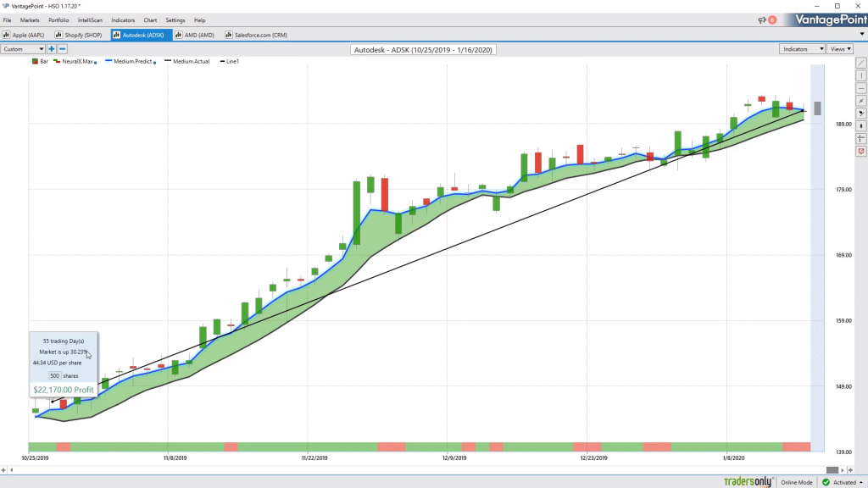Image resolution: width=868 pixels, height=488 pixels.
Task: Open the Chart menu
Action: pyautogui.click(x=150, y=20)
